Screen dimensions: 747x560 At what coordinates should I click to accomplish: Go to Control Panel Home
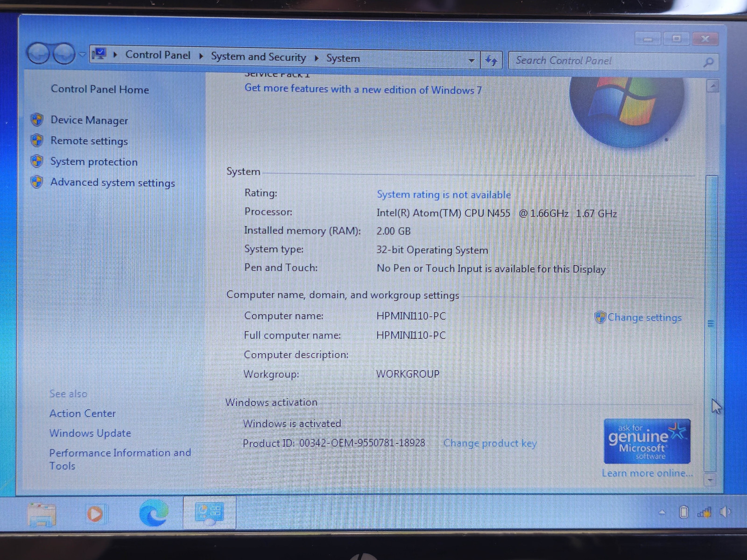pyautogui.click(x=100, y=89)
